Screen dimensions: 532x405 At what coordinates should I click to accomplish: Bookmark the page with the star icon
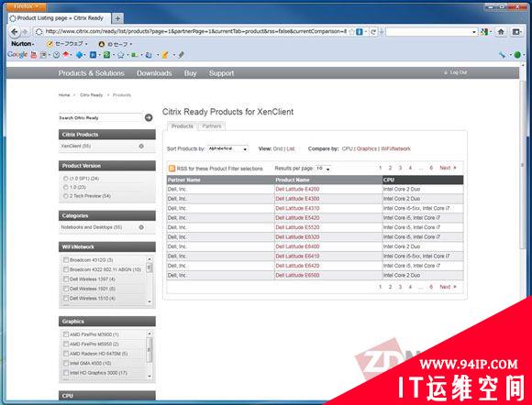pyautogui.click(x=351, y=31)
